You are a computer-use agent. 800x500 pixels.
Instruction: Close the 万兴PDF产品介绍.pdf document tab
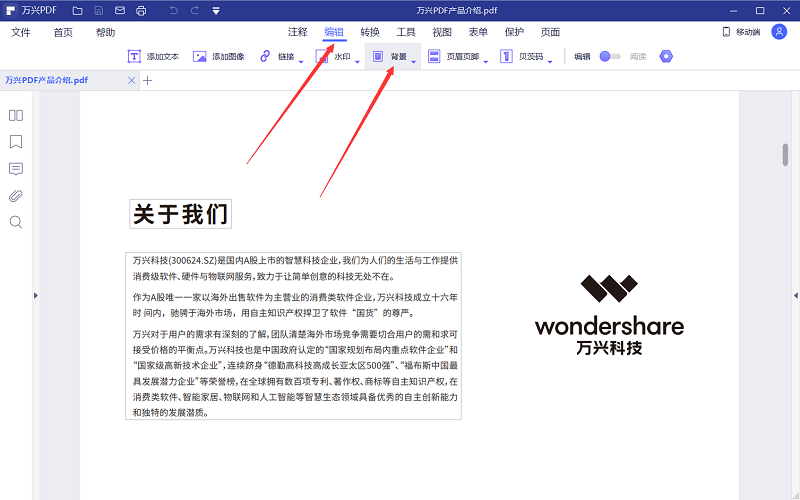click(131, 80)
